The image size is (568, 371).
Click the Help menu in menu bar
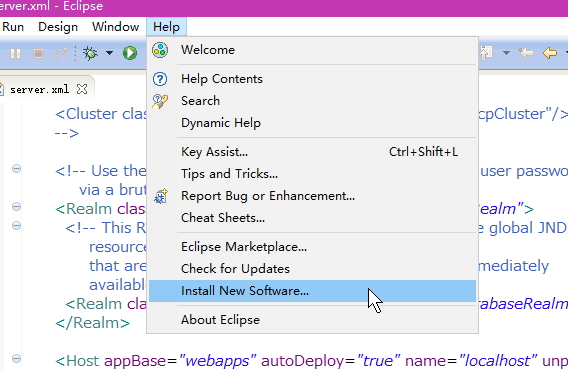pos(166,27)
